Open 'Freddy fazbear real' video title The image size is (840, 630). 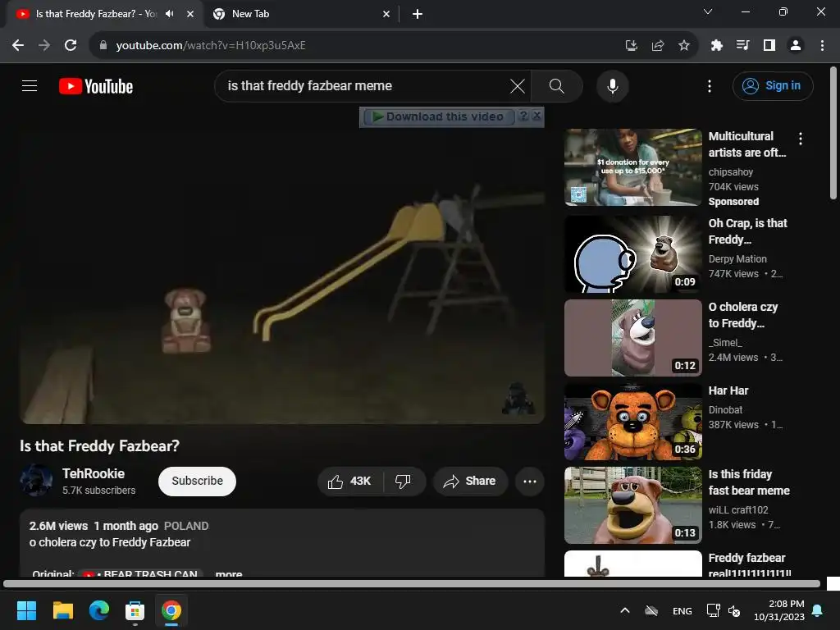coord(750,566)
